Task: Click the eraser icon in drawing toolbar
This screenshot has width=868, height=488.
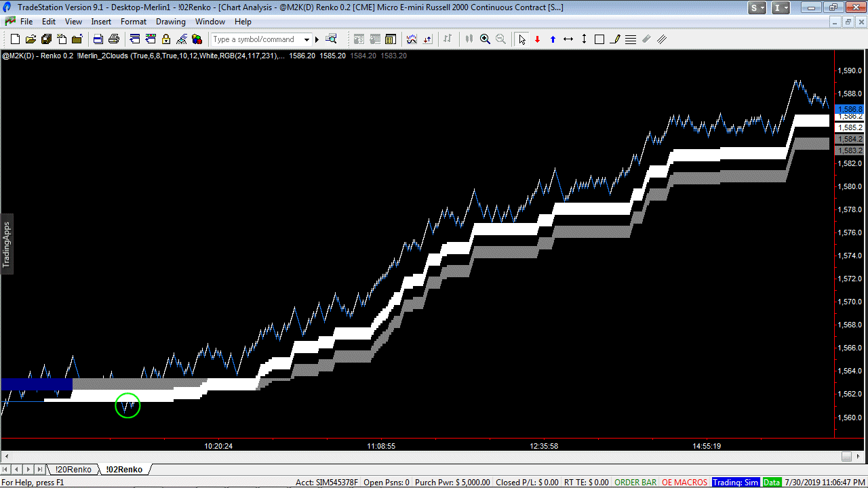Action: (646, 39)
